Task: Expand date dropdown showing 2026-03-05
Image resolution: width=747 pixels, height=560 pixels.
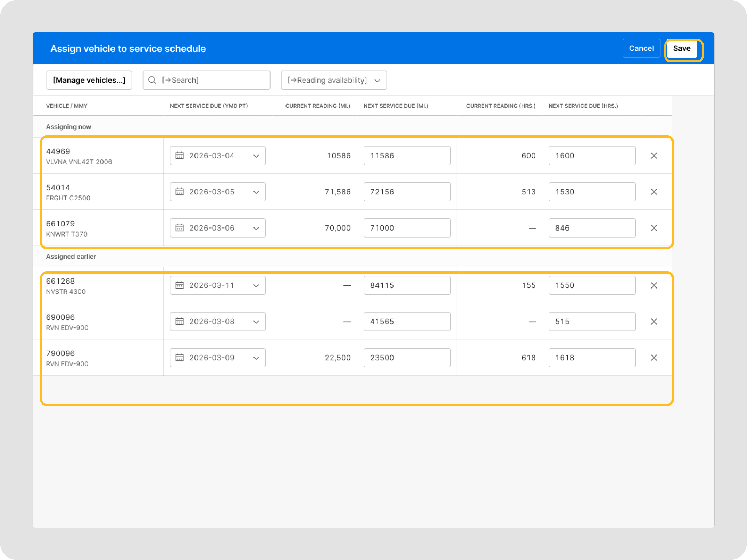Action: [256, 192]
